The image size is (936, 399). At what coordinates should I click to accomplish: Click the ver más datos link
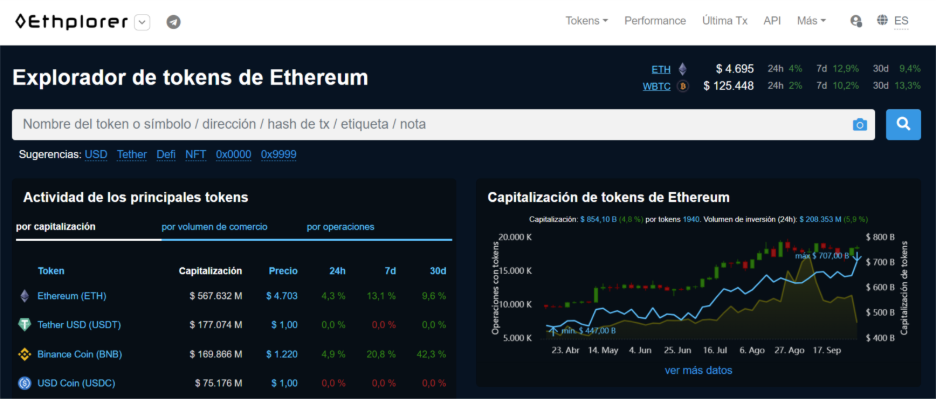point(698,370)
